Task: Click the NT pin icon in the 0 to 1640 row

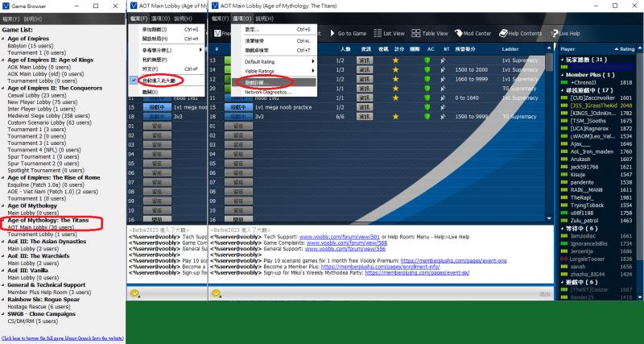Action: tap(443, 97)
